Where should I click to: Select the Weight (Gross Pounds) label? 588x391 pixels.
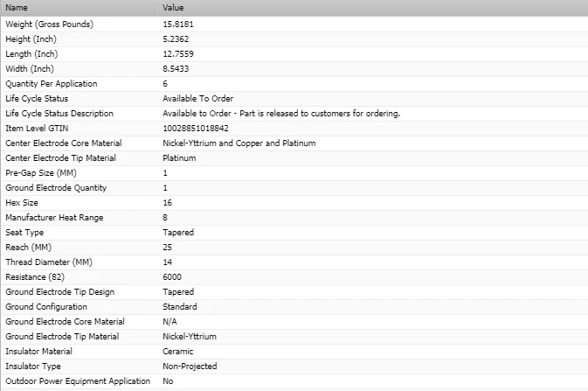pyautogui.click(x=49, y=24)
